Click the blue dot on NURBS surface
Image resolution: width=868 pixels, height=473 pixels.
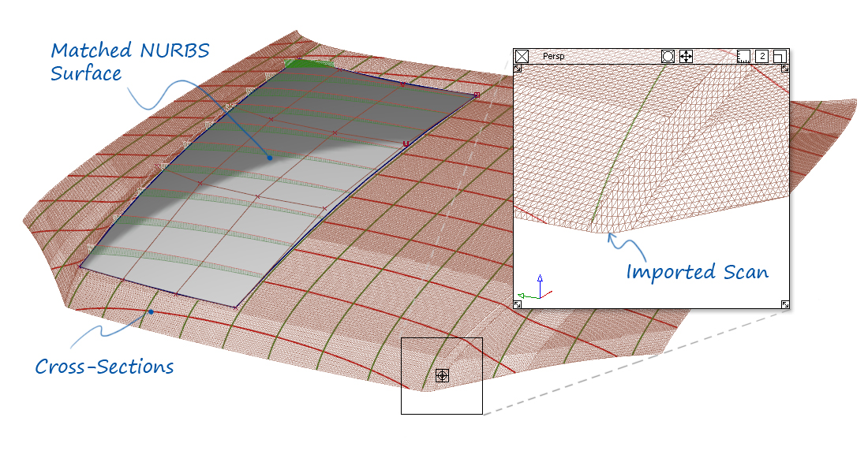pyautogui.click(x=270, y=158)
